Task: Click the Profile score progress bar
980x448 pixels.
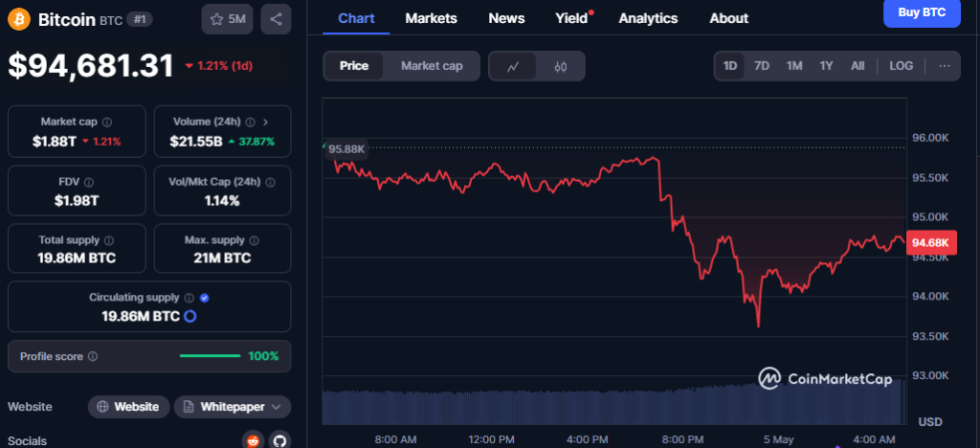Action: pyautogui.click(x=210, y=356)
